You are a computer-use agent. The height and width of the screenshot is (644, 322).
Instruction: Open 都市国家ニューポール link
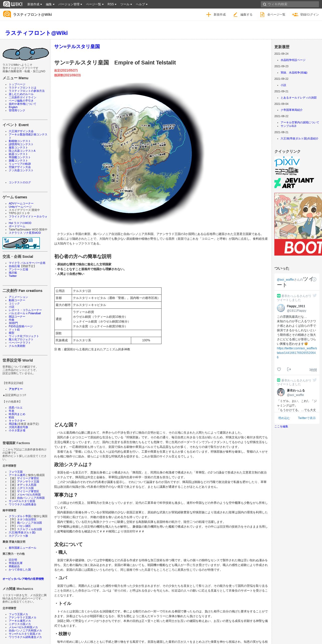(23, 548)
